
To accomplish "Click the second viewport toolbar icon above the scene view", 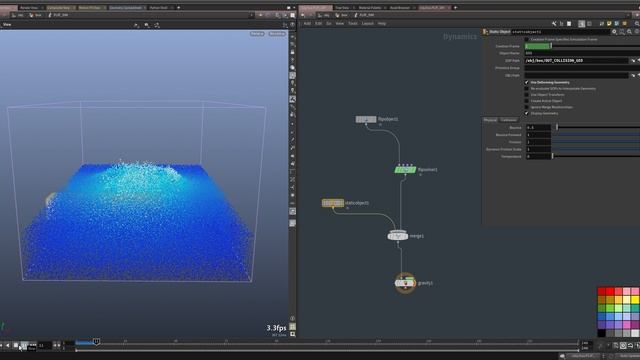I will 147,25.
